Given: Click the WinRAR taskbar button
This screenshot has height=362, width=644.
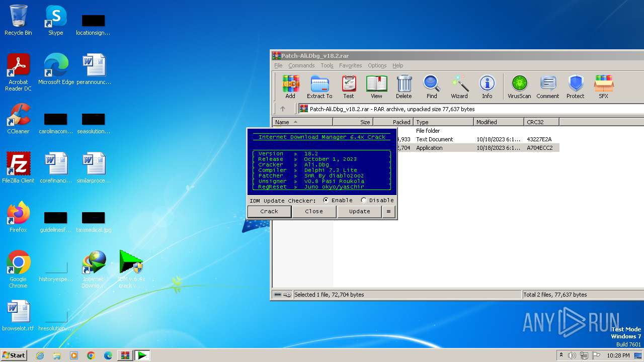Looking at the screenshot, I should pyautogui.click(x=125, y=355).
